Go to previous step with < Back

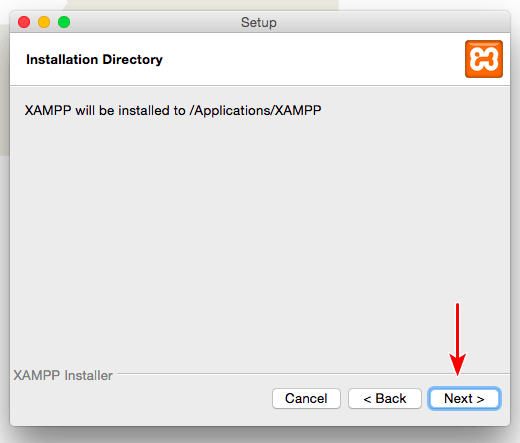coord(385,398)
